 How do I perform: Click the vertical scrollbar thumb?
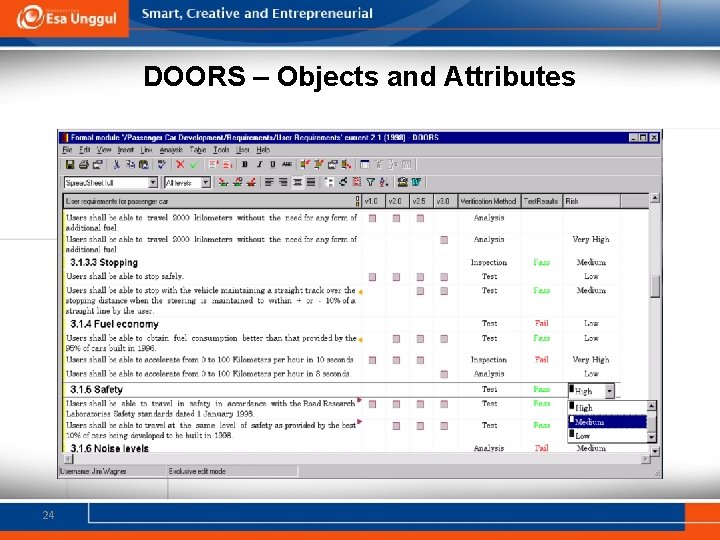click(x=655, y=286)
